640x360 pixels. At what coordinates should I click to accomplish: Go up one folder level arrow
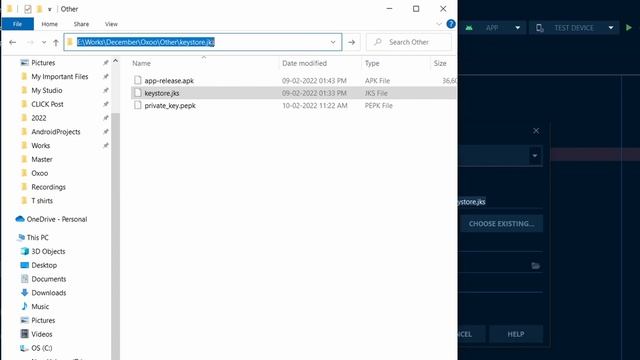point(56,42)
